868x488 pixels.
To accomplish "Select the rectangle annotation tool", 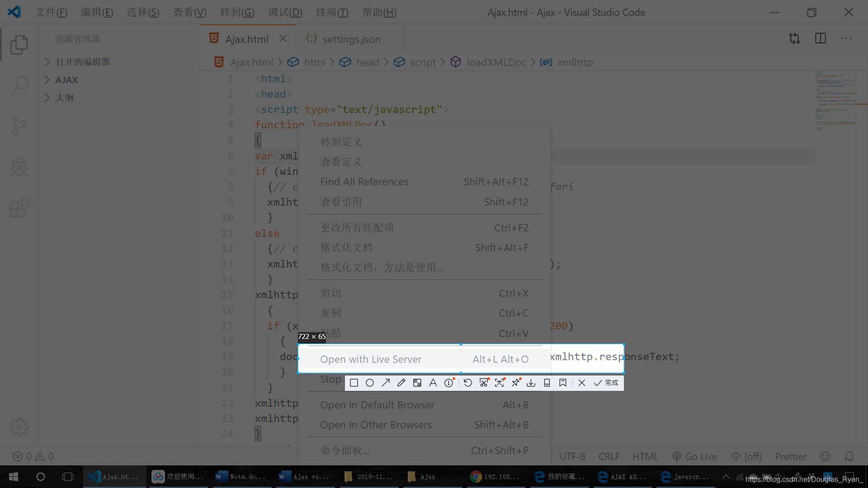I will pyautogui.click(x=354, y=383).
